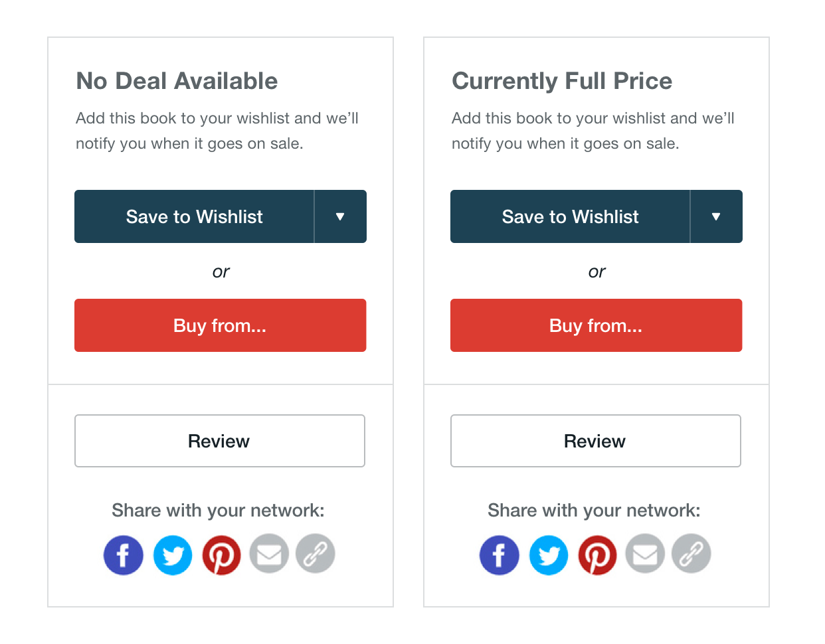
Task: Share via Facebook in Currently Full Price card
Action: (x=500, y=555)
